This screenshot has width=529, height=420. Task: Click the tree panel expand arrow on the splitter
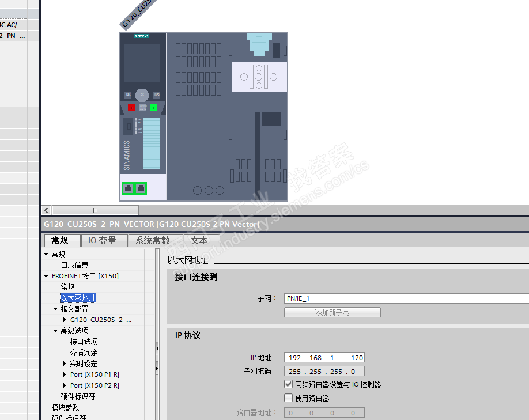coord(157,368)
